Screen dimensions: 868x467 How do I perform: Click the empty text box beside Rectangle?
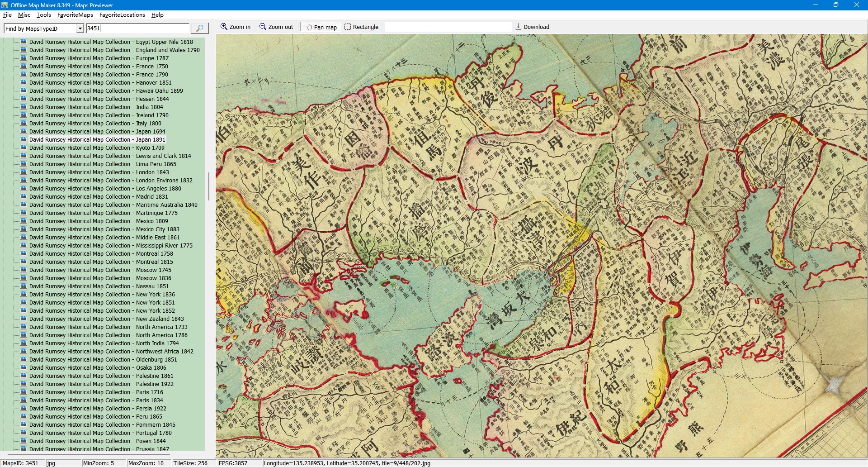tap(448, 27)
